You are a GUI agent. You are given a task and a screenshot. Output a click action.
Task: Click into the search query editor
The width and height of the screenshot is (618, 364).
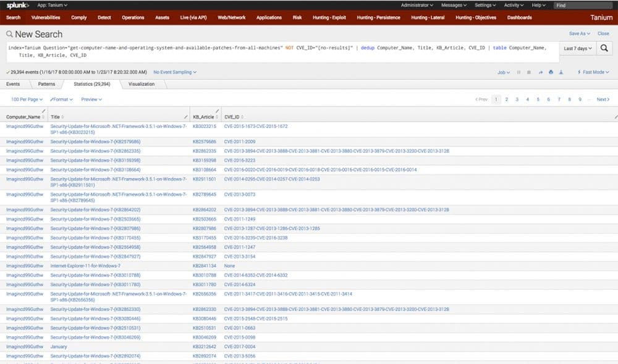point(282,52)
